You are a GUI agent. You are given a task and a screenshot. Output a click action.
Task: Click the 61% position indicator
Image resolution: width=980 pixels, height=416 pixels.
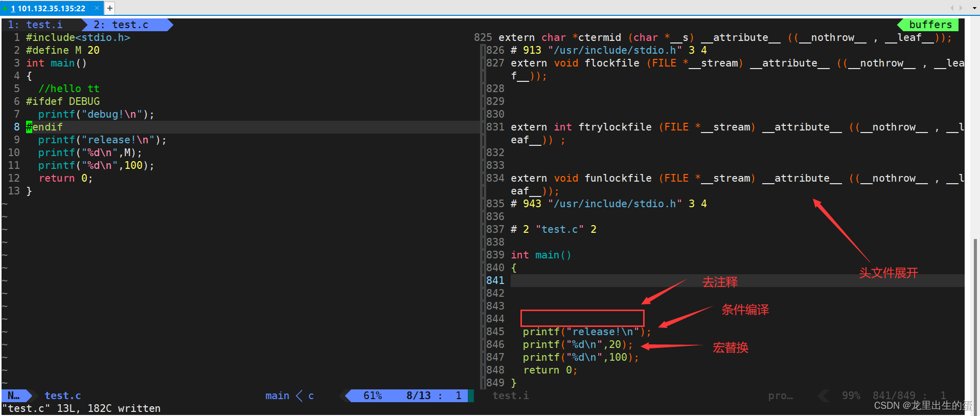pyautogui.click(x=373, y=396)
